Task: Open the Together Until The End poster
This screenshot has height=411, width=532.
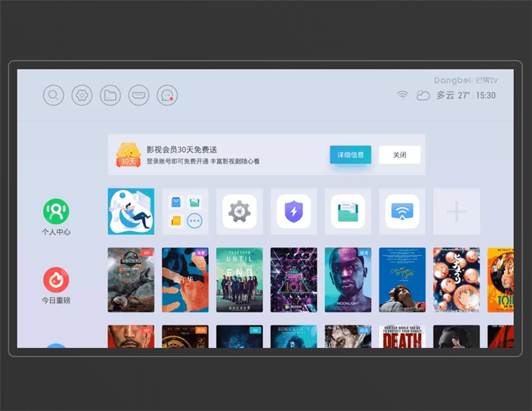Action: 239,280
